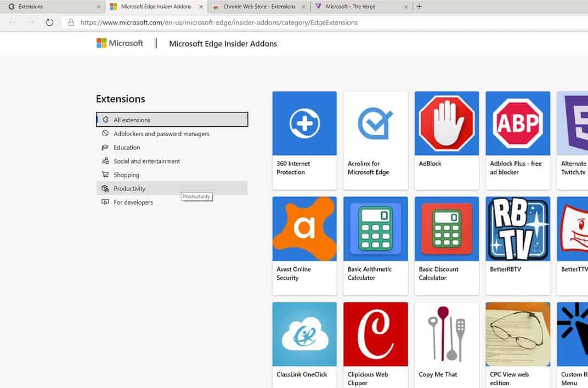588x388 pixels.
Task: Select the Copy Me That utensils icon
Action: (x=446, y=334)
